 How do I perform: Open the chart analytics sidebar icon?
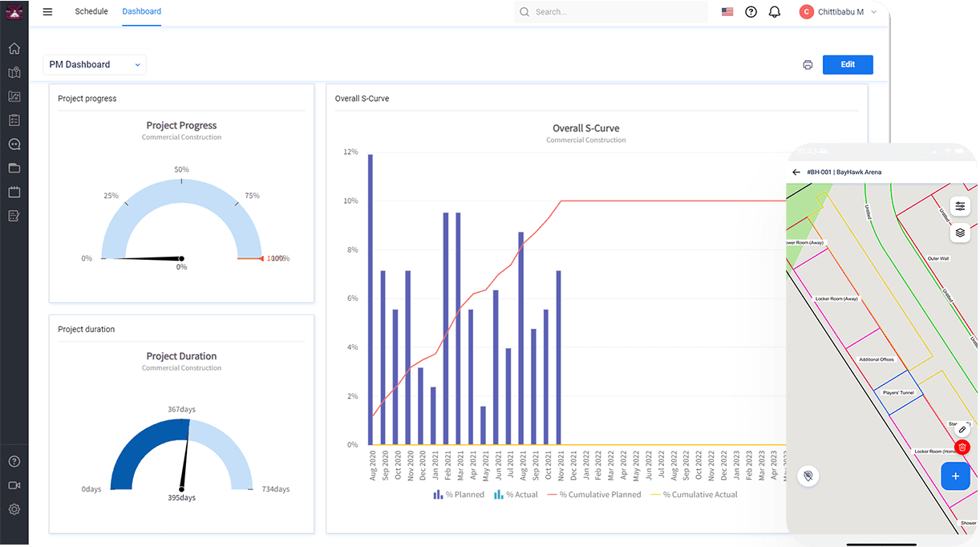coord(14,96)
